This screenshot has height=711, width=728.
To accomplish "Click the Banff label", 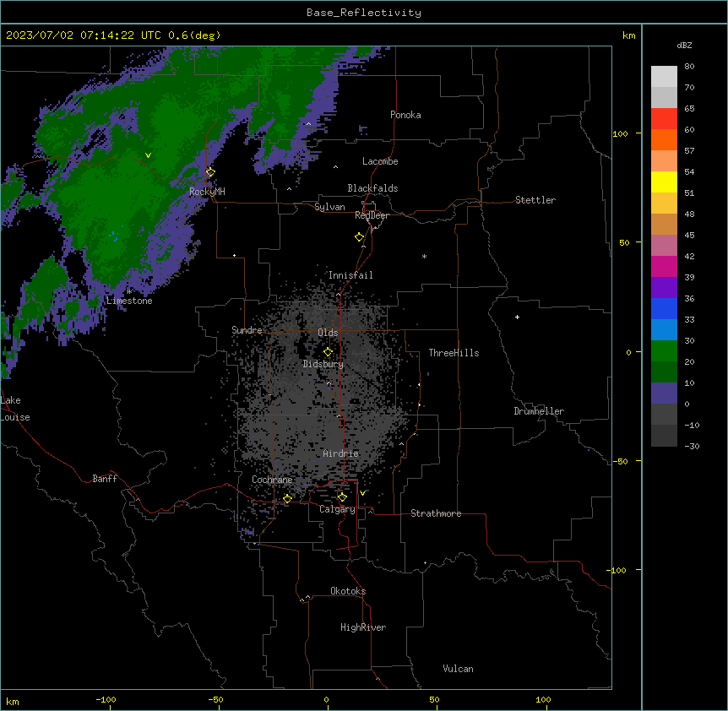I will tap(105, 479).
